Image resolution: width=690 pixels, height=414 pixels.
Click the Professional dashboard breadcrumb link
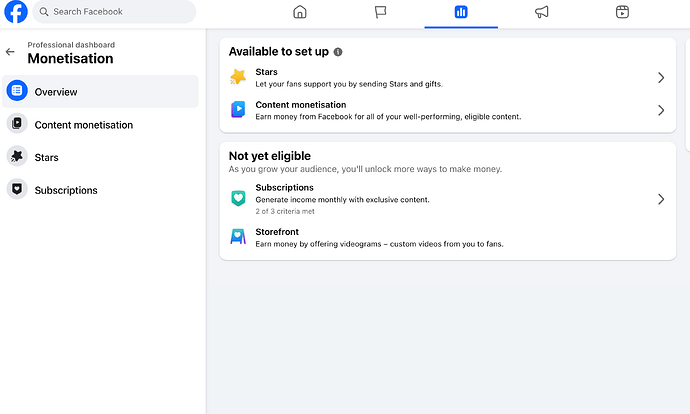click(71, 45)
